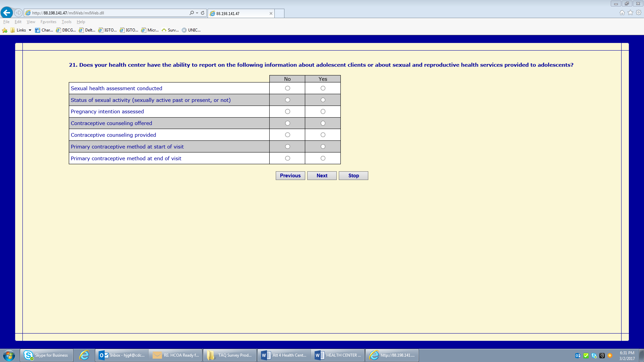The height and width of the screenshot is (362, 644).
Task: Open the Home page icon
Action: coord(622,13)
